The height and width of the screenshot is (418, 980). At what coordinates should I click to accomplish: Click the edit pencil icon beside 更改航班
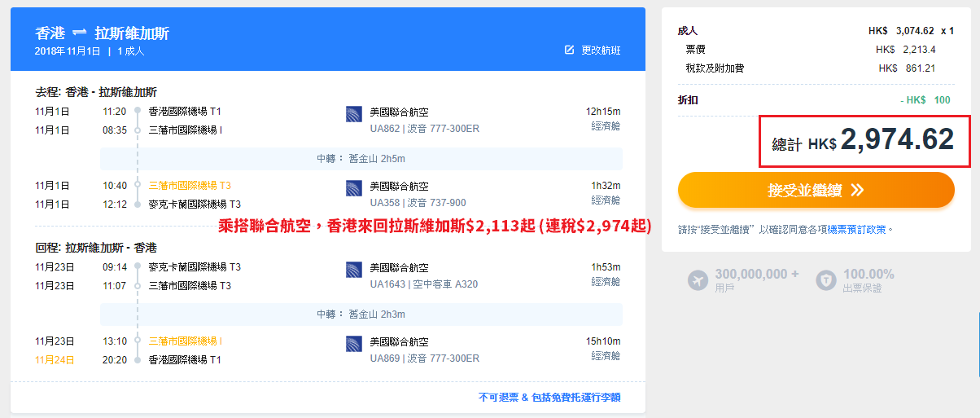point(570,50)
